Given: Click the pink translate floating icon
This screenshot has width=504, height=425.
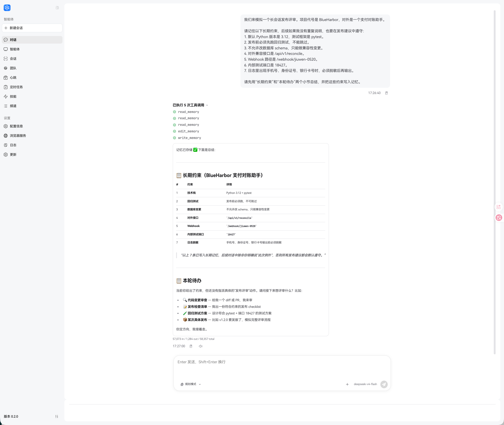Looking at the screenshot, I should (x=499, y=218).
